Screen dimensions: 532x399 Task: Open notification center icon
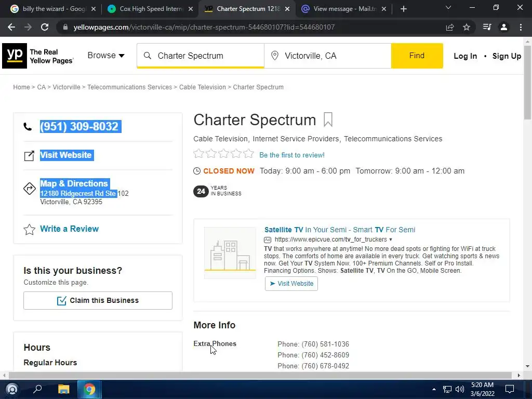(x=510, y=389)
